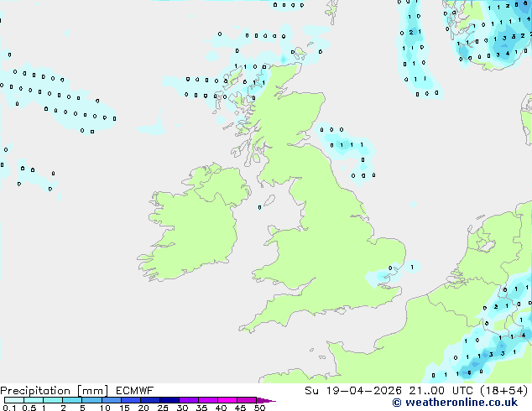Click the purple arrow at legend end
Viewport: 532px width, 411px height.
click(266, 400)
